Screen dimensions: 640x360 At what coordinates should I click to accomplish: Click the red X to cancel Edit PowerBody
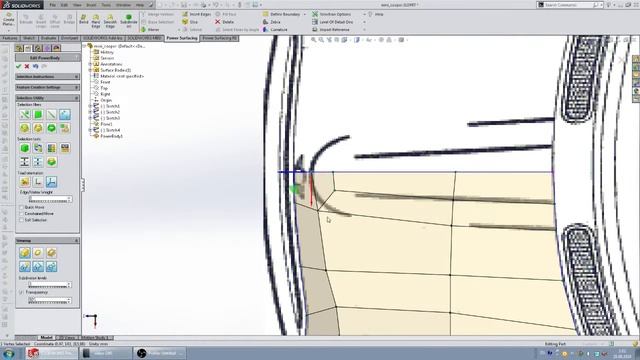[x=27, y=66]
